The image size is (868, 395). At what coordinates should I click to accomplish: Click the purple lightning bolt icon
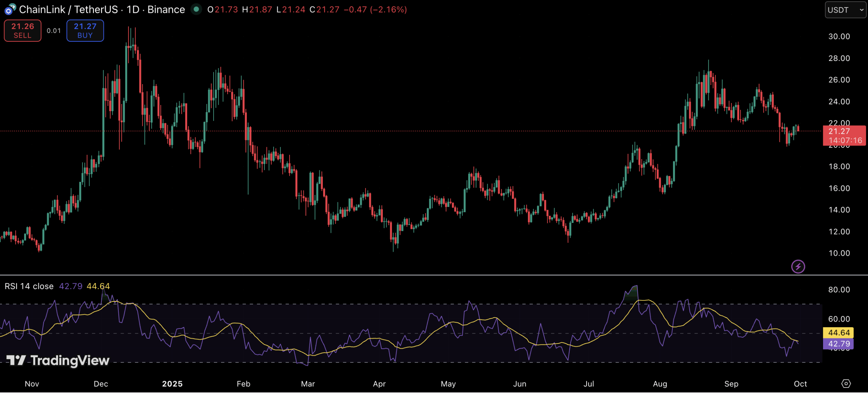point(798,267)
